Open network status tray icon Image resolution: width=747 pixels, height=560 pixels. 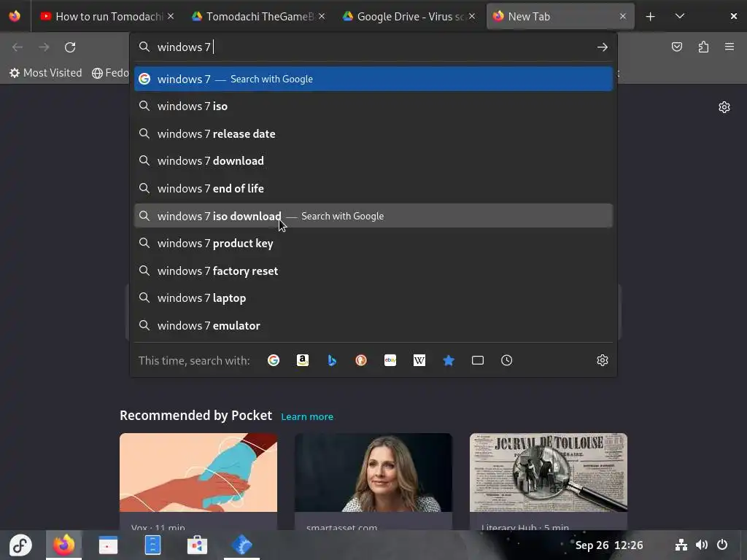681,545
